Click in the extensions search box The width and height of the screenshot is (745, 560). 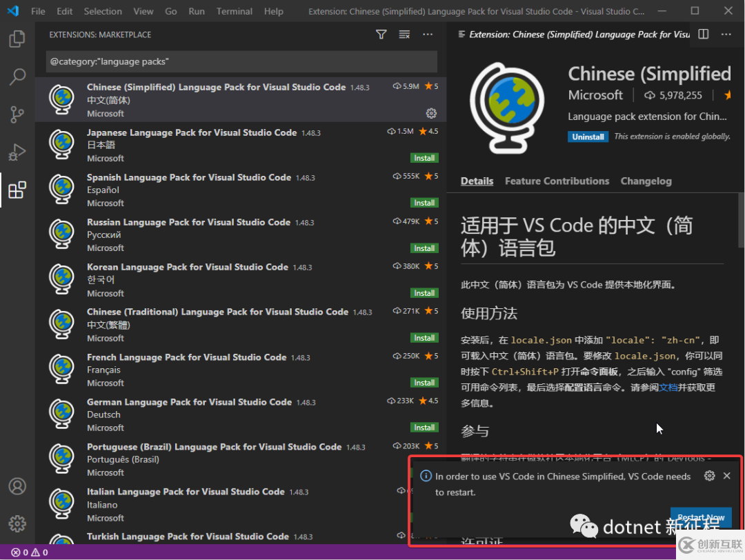(x=241, y=61)
